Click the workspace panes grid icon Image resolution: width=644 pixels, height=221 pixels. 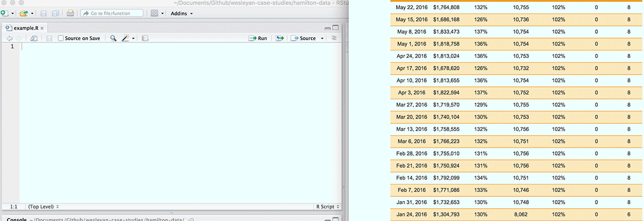(x=154, y=13)
